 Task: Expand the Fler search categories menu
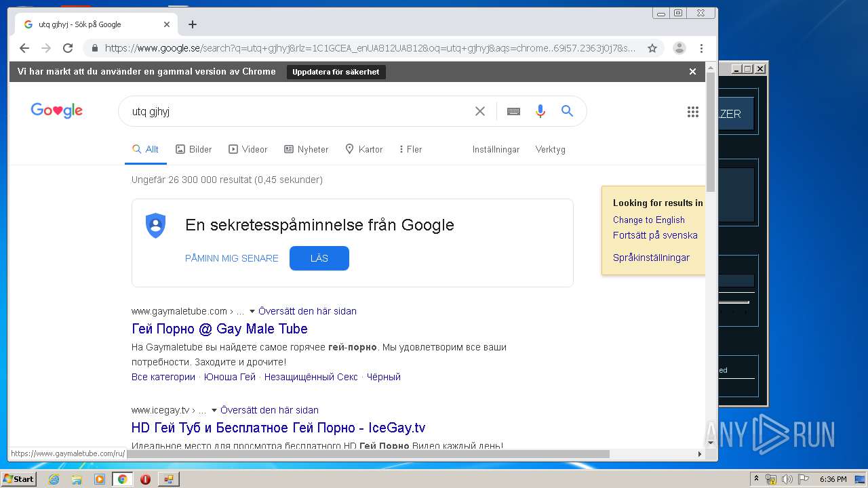click(410, 149)
